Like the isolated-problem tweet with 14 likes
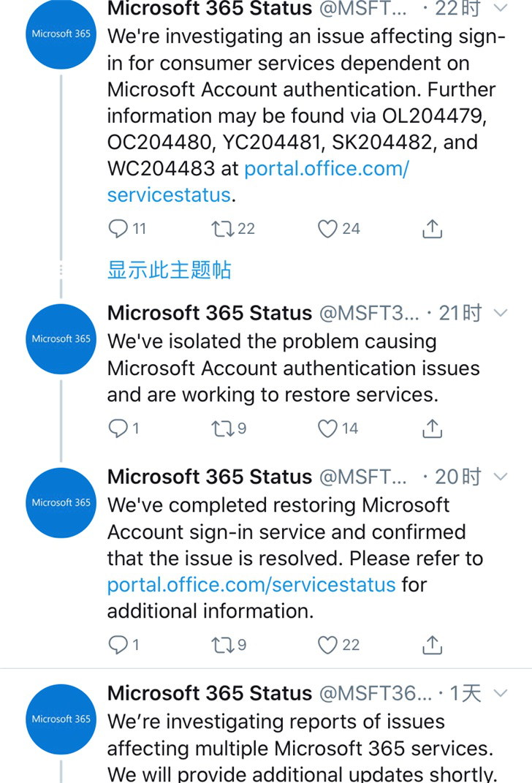This screenshot has width=532, height=783. 327,428
